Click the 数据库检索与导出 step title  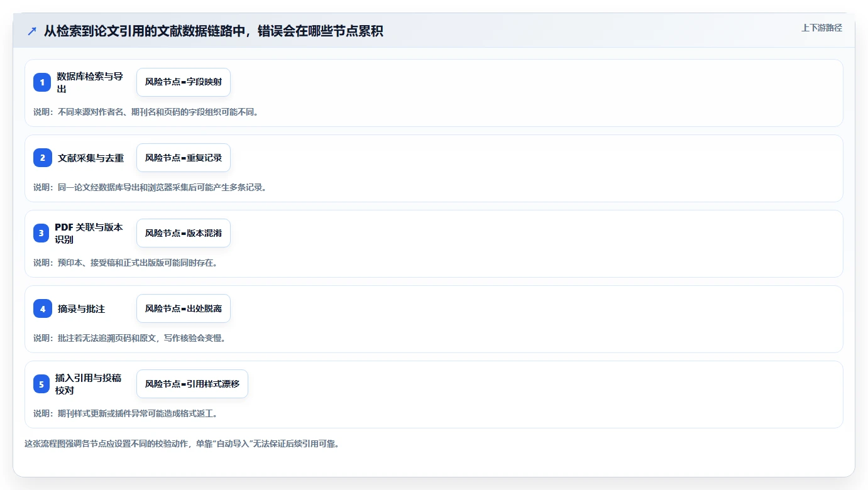pos(89,82)
